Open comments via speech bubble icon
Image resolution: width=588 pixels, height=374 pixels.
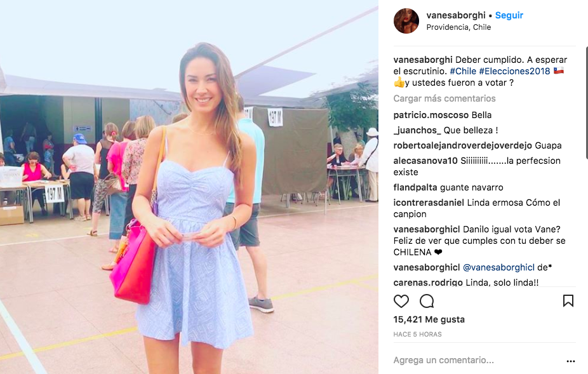(x=427, y=301)
